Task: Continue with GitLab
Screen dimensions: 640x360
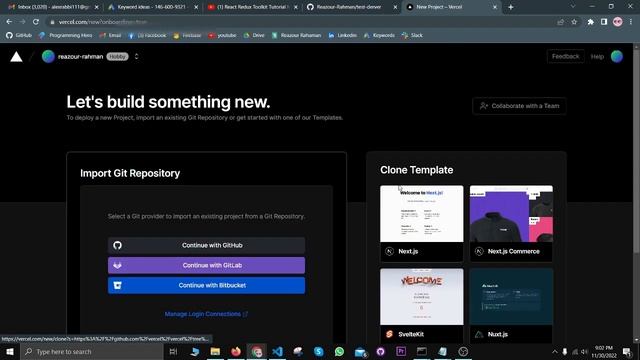Action: coord(206,265)
